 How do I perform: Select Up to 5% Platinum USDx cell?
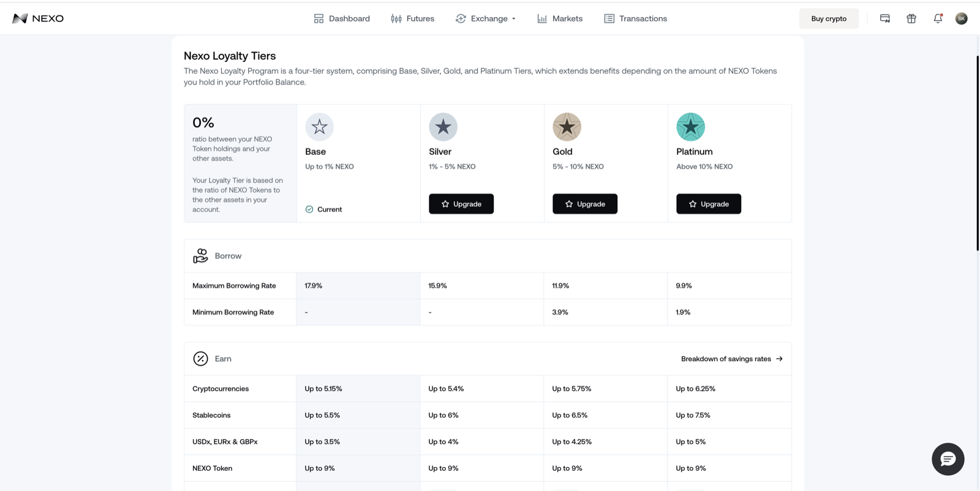tap(691, 442)
